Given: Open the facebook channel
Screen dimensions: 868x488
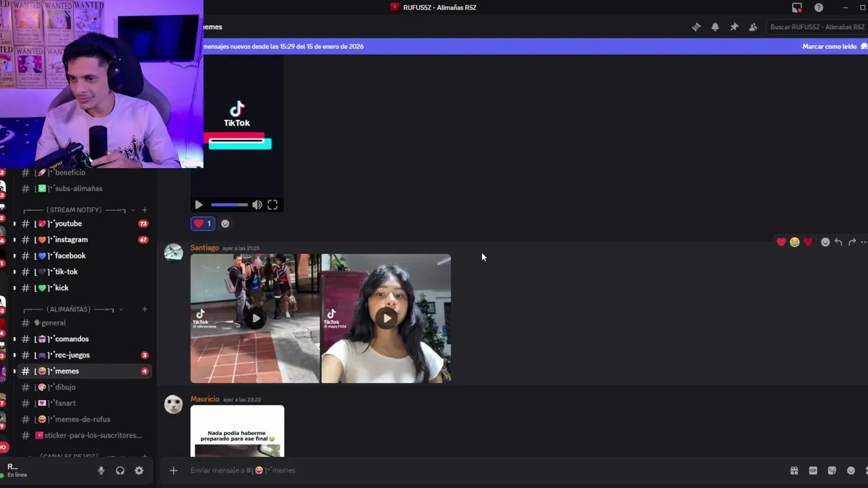Looking at the screenshot, I should (84, 256).
